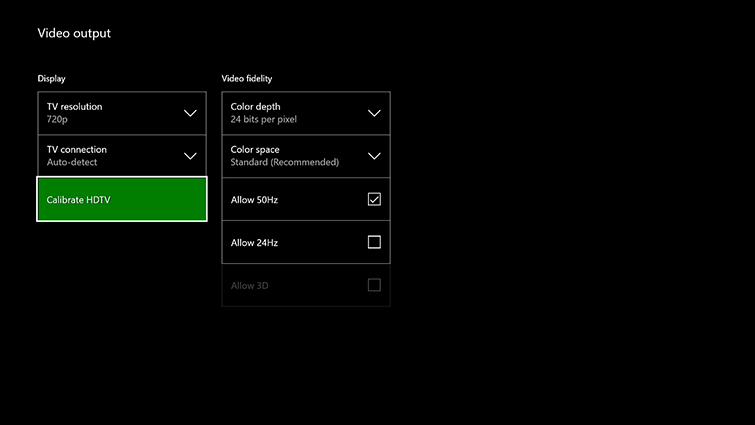The width and height of the screenshot is (755, 425).
Task: Click the Video output page title
Action: 74,33
